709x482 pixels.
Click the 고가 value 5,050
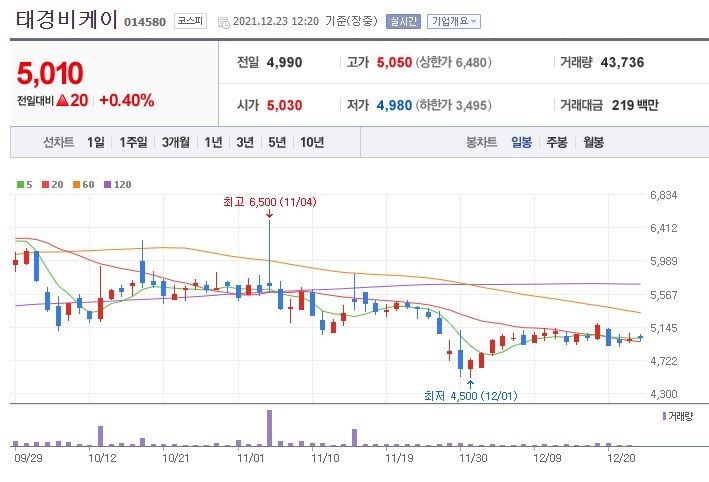coord(394,62)
